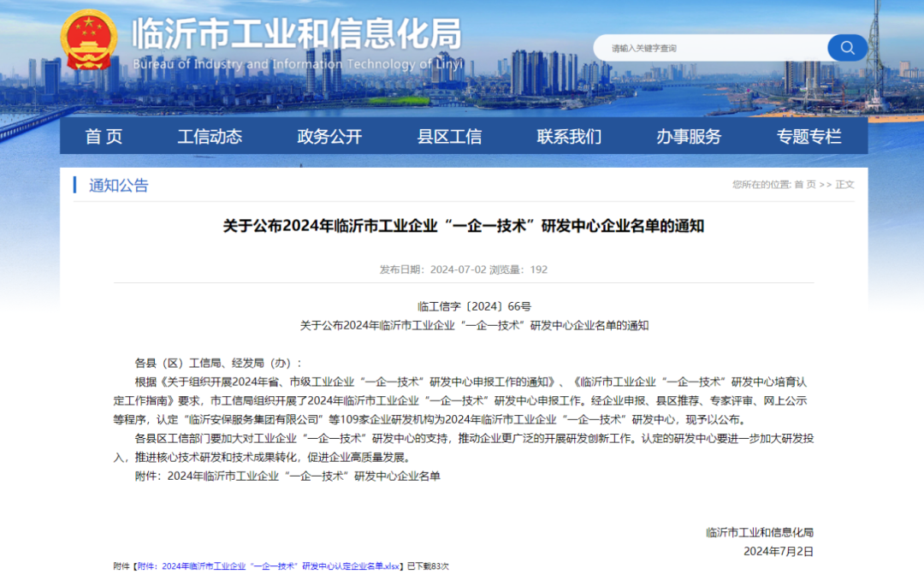
Task: Click the national emblem logo
Action: click(89, 41)
